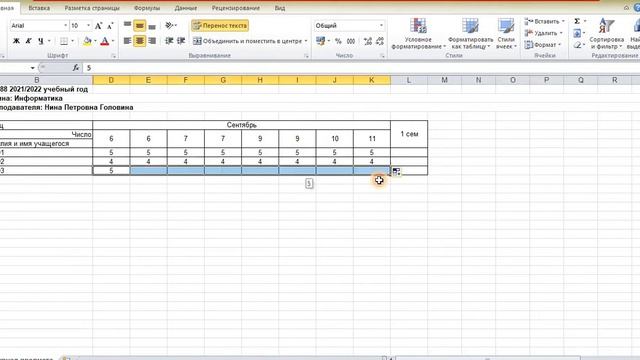The image size is (640, 360).
Task: Open text orientation options
Action: pos(171,26)
